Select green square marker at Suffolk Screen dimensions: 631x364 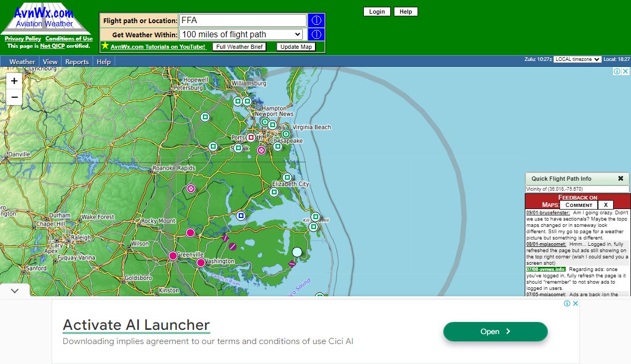[238, 148]
